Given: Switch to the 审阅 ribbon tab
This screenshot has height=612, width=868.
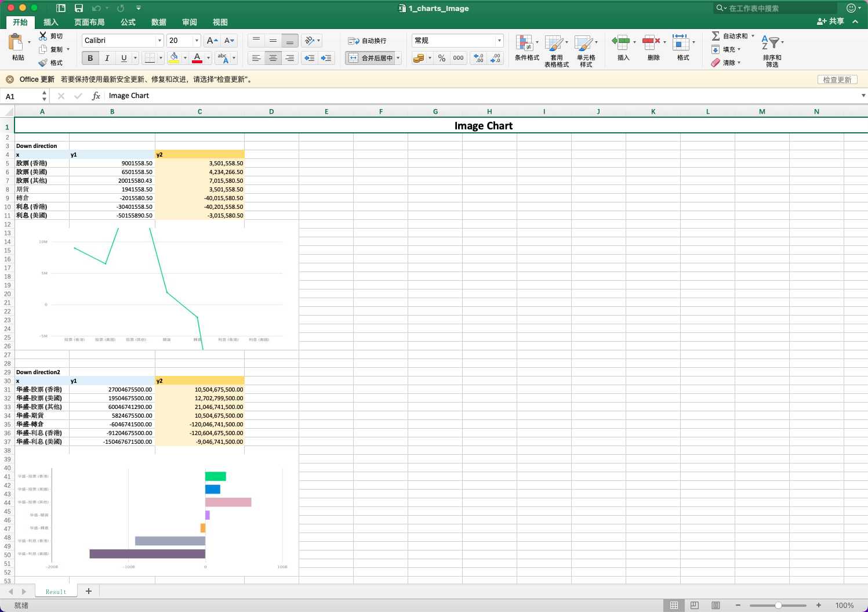Looking at the screenshot, I should 190,22.
